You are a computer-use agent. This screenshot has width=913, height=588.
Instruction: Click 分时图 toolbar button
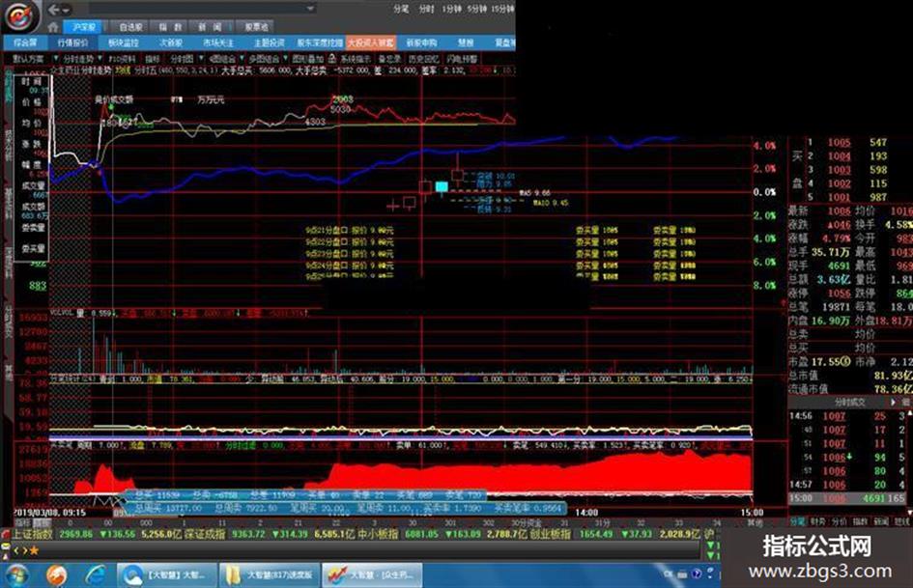click(x=181, y=59)
